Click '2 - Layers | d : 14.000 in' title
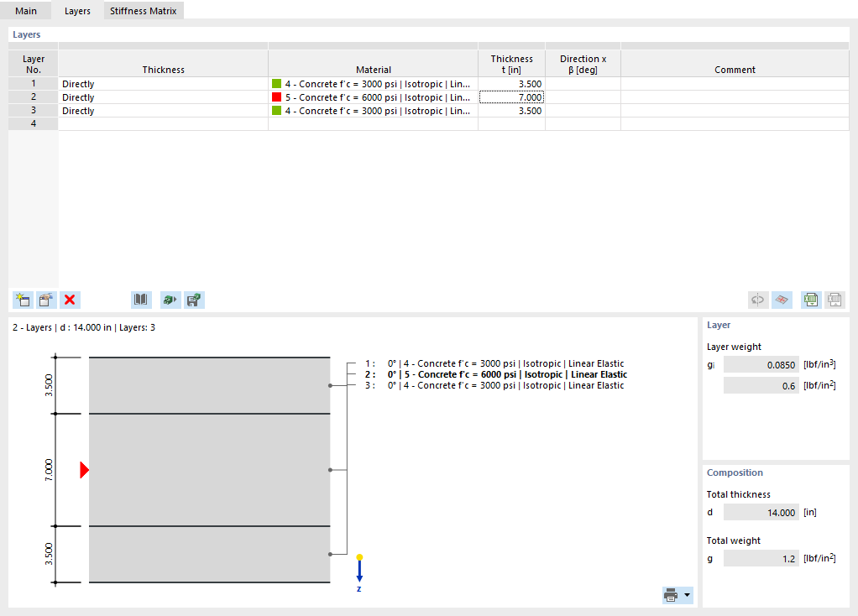Image resolution: width=858 pixels, height=616 pixels. pyautogui.click(x=84, y=327)
